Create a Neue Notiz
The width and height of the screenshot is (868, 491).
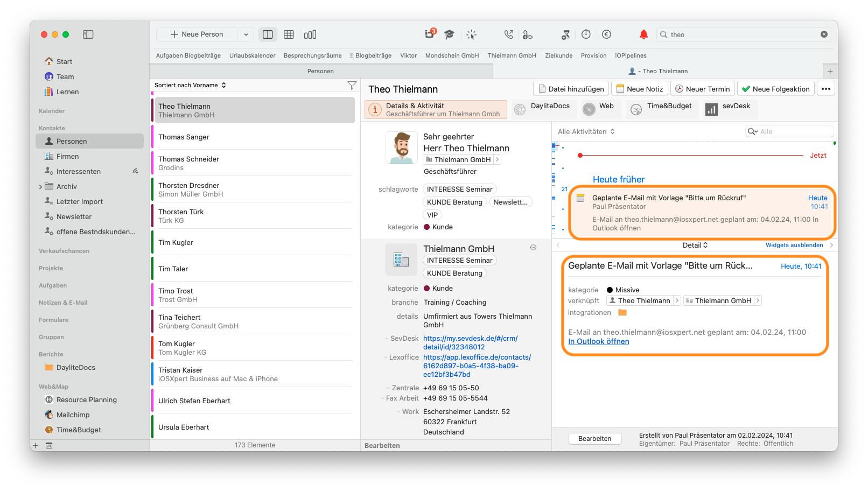tap(640, 89)
